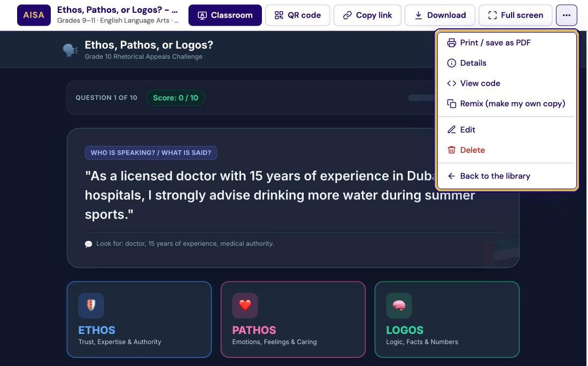The image size is (588, 366).
Task: Click the back arrow icon for library
Action: click(x=452, y=176)
